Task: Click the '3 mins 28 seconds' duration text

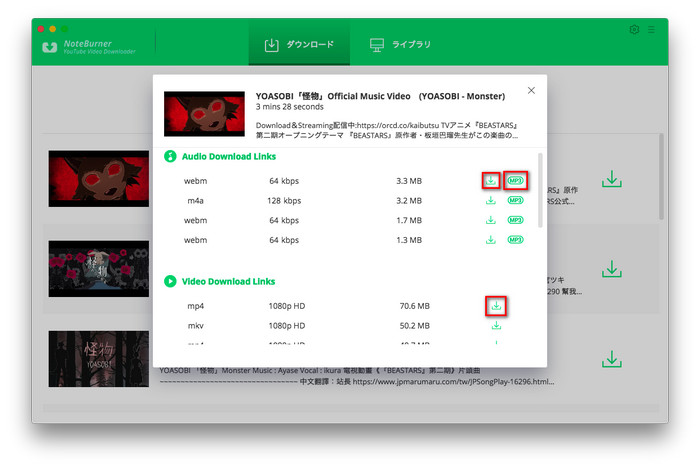Action: 289,107
